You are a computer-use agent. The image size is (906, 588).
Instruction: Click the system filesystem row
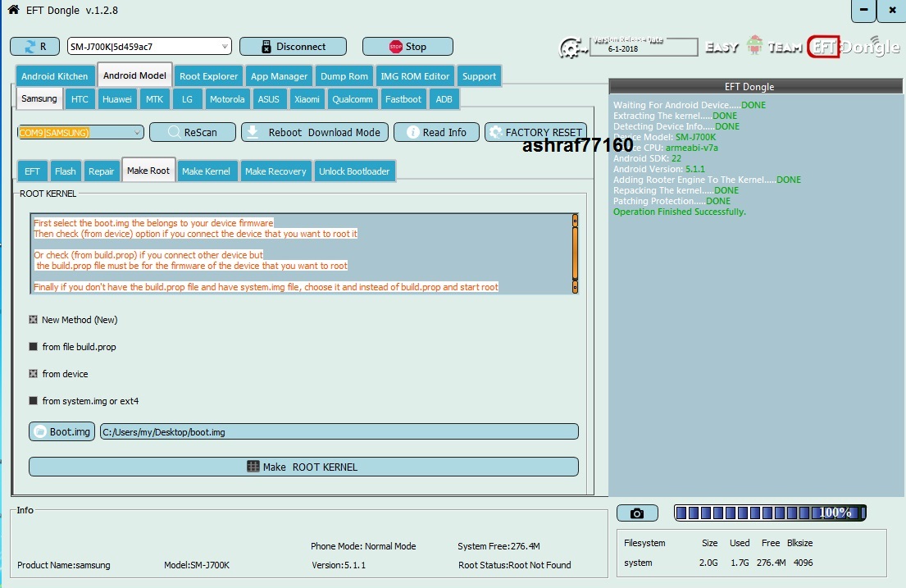click(718, 563)
